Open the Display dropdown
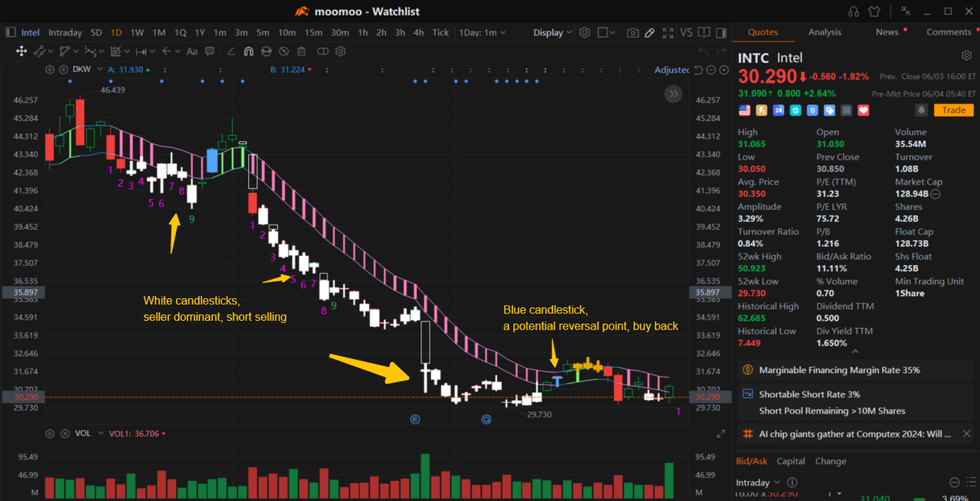This screenshot has width=980, height=501. click(553, 33)
